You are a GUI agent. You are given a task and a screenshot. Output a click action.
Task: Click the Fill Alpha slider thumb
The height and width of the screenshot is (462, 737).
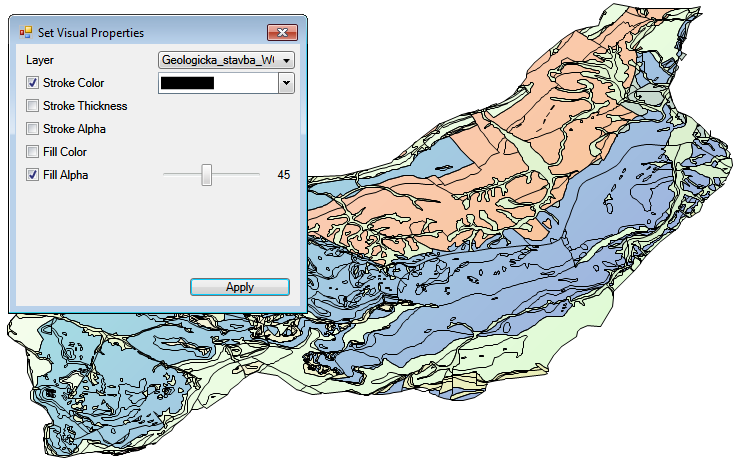point(206,175)
